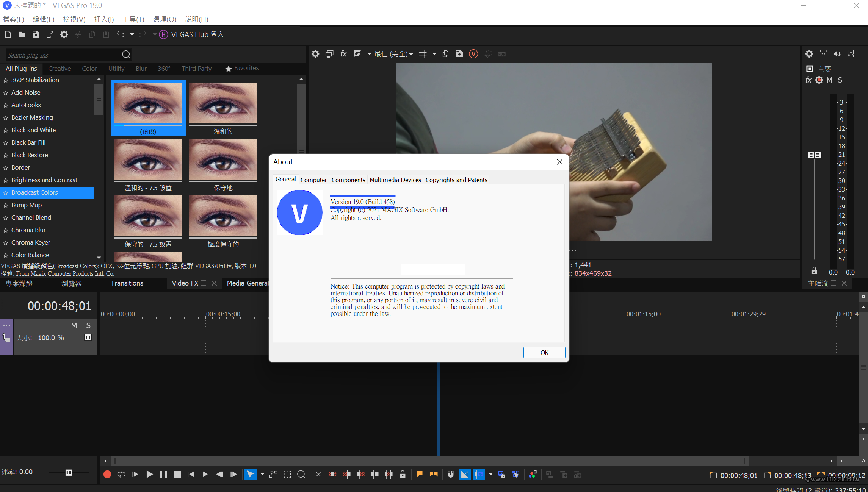Screen dimensions: 868x492
Task: Open project properties gear in main toolbar
Action: (x=64, y=34)
